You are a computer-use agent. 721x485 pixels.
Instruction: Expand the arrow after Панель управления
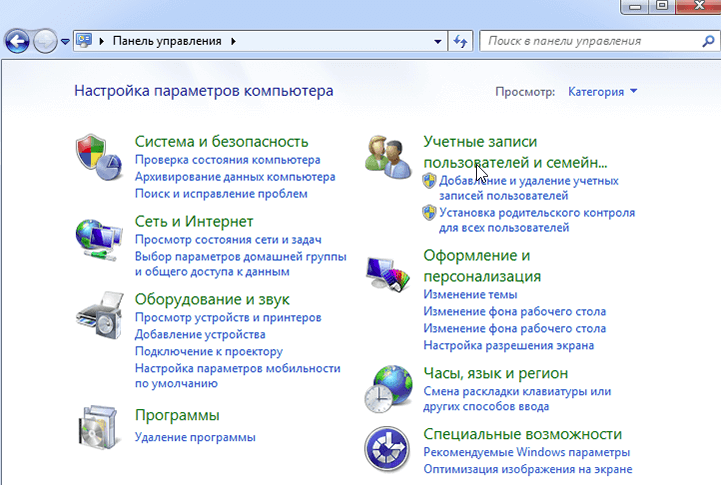click(x=233, y=41)
